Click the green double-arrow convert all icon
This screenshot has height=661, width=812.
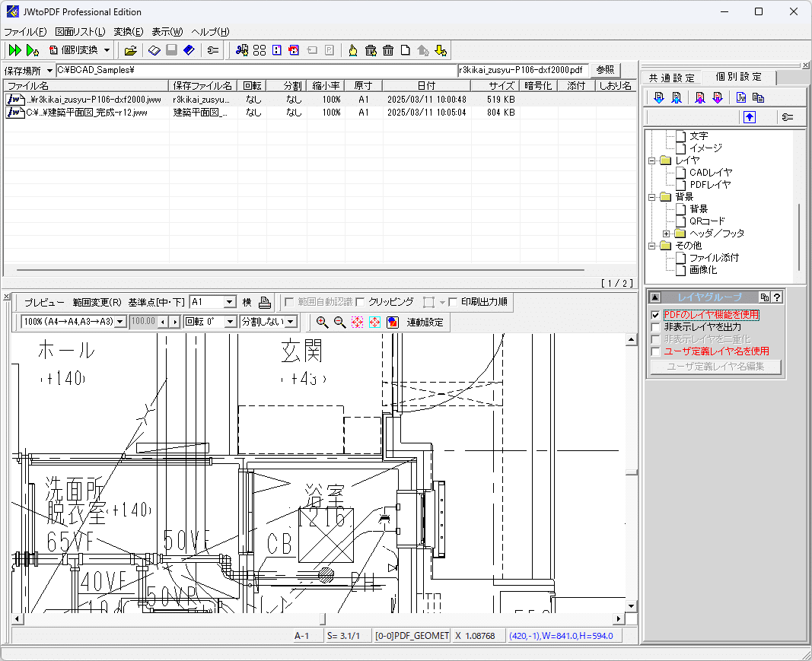pos(14,50)
